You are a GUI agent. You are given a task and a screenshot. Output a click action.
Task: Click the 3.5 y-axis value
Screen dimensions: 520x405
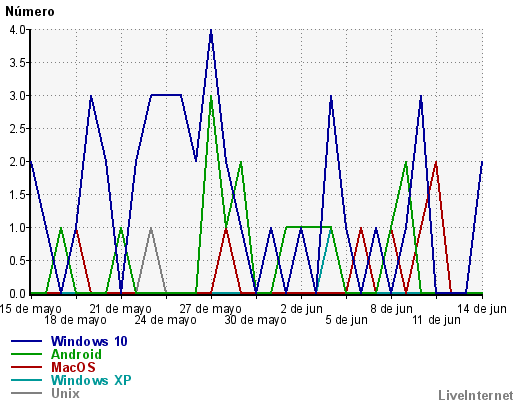pos(17,63)
